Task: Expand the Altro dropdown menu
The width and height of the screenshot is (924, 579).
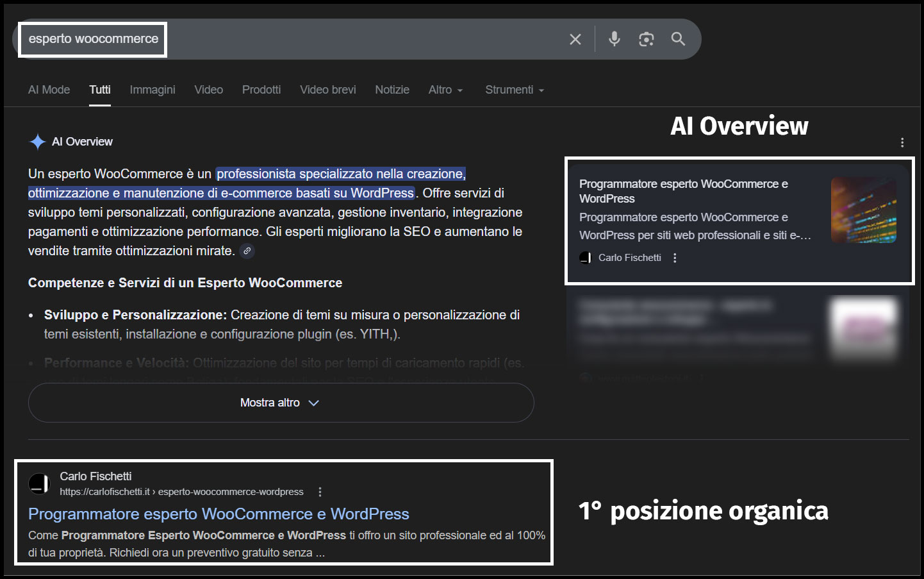Action: 445,90
